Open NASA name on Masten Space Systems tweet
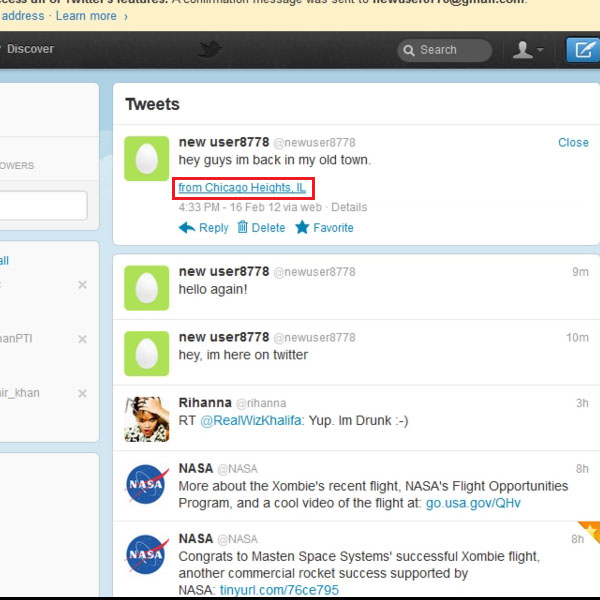 coord(196,539)
